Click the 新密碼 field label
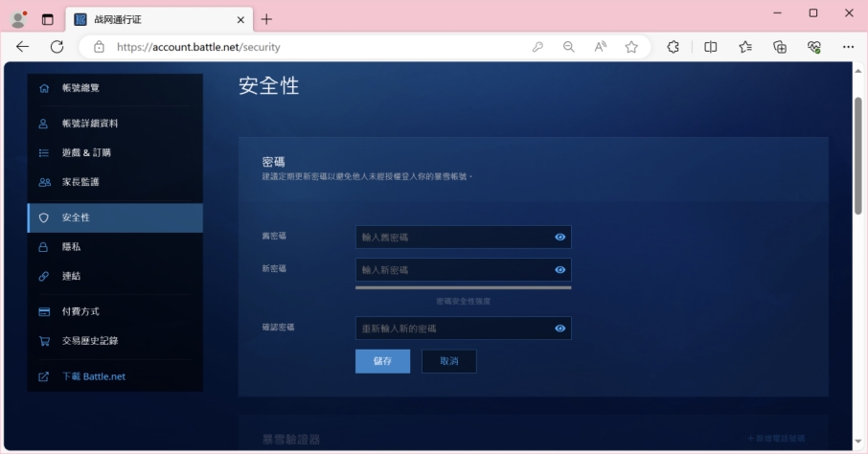Viewport: 868px width, 454px height. (x=274, y=268)
